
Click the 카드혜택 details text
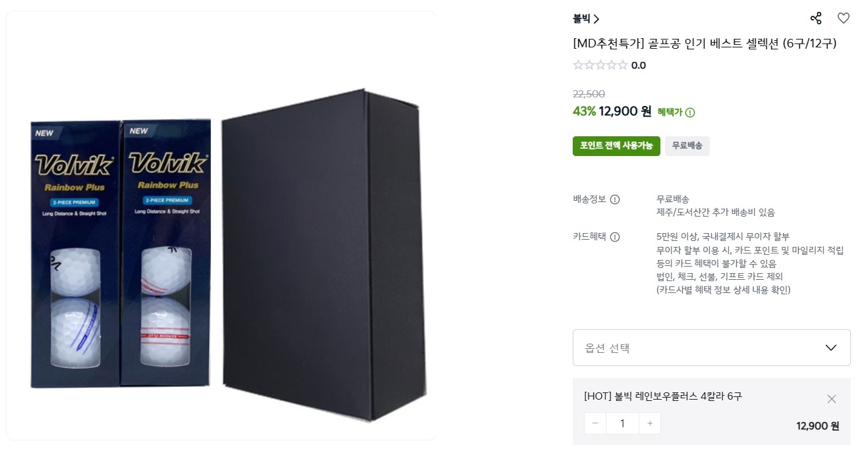click(749, 263)
